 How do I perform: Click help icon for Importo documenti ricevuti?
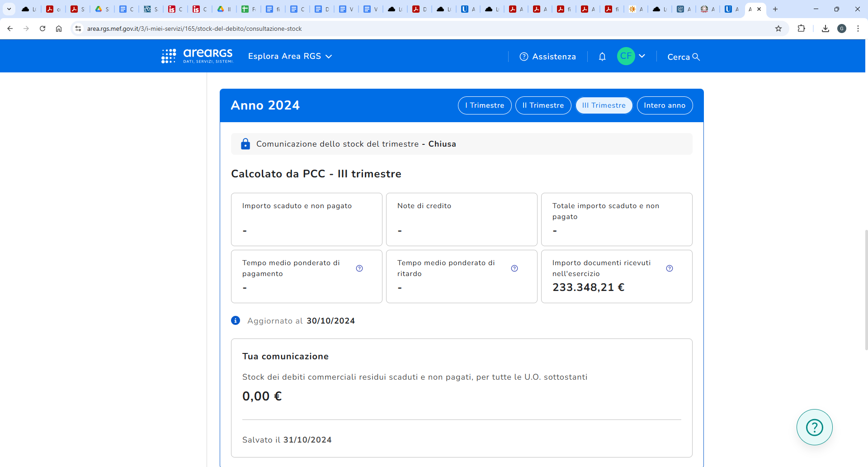(x=670, y=268)
